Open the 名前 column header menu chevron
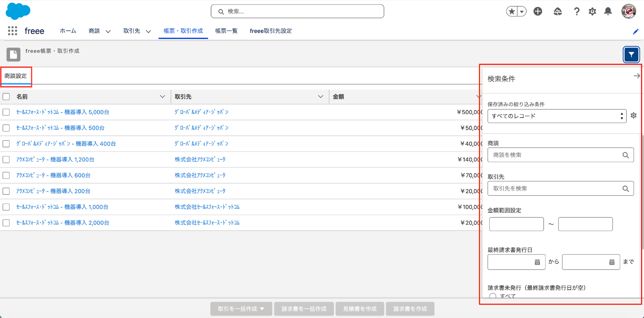644x318 pixels. [163, 96]
